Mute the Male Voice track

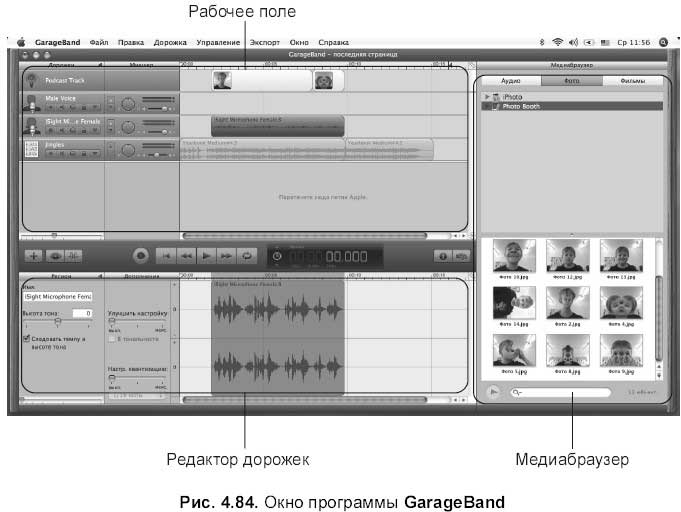point(62,107)
